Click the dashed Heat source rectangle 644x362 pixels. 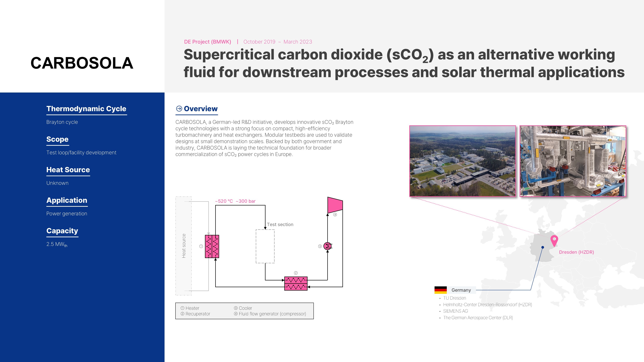pos(184,246)
